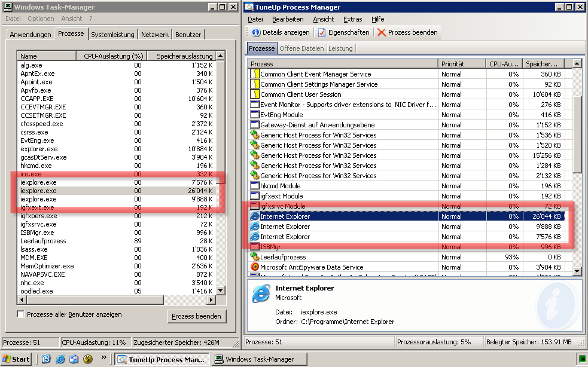This screenshot has width=588, height=367.
Task: Click the red X Prozess beenden icon
Action: click(x=382, y=33)
